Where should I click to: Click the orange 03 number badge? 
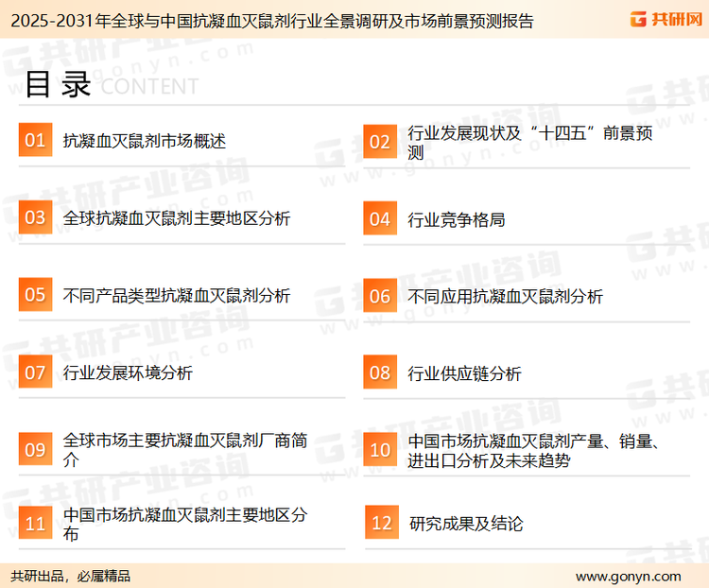[35, 217]
